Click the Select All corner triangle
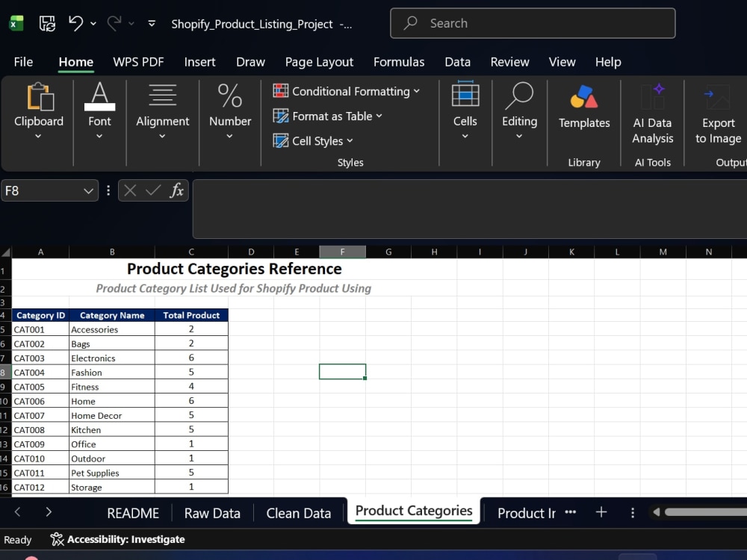 point(6,252)
